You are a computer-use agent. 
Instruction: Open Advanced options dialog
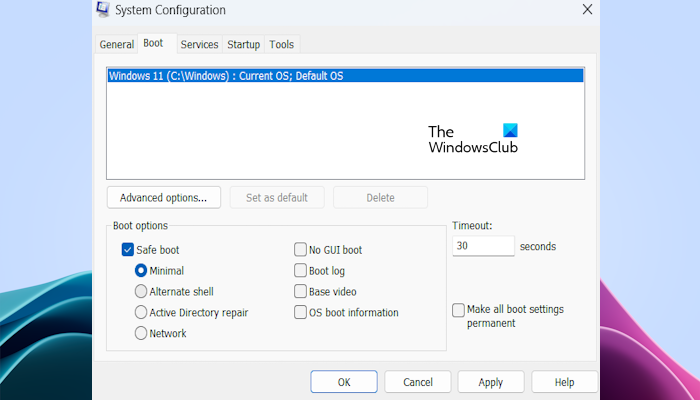coord(163,198)
